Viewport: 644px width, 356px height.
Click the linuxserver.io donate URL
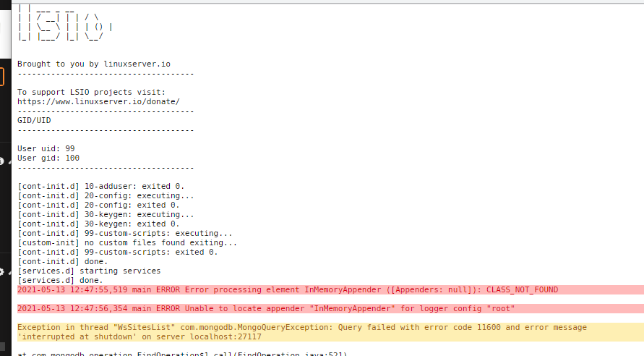point(98,101)
